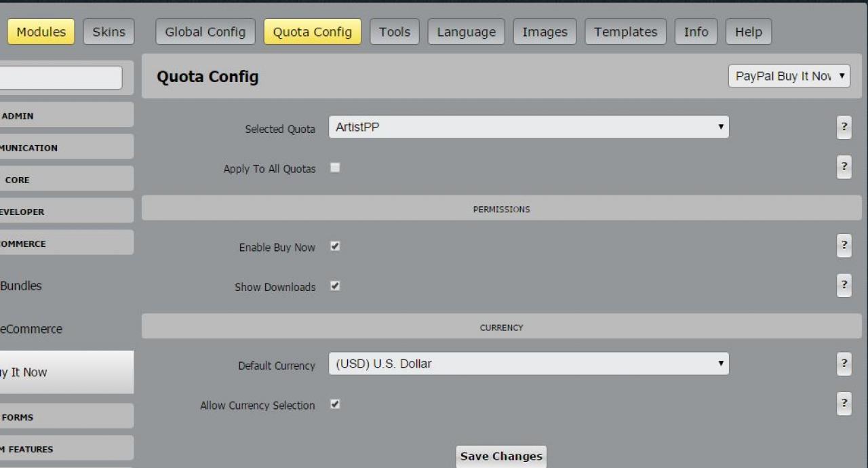The image size is (868, 468).
Task: Click the help icon for Selected Quota
Action: [x=844, y=128]
